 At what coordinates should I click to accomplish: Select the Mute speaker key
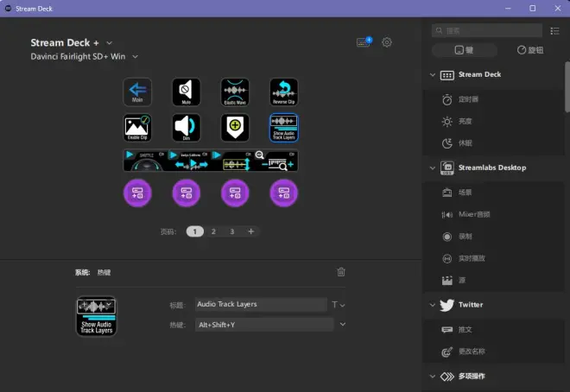tap(187, 92)
